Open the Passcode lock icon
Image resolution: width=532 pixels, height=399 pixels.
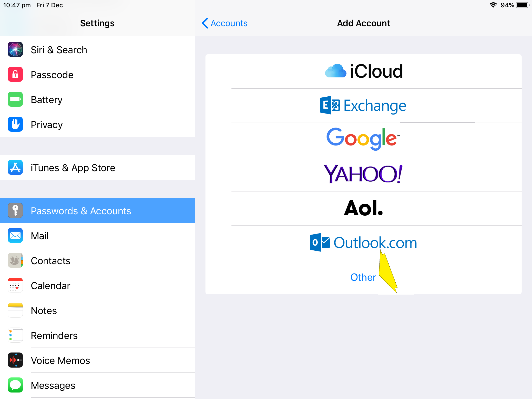[x=15, y=74]
